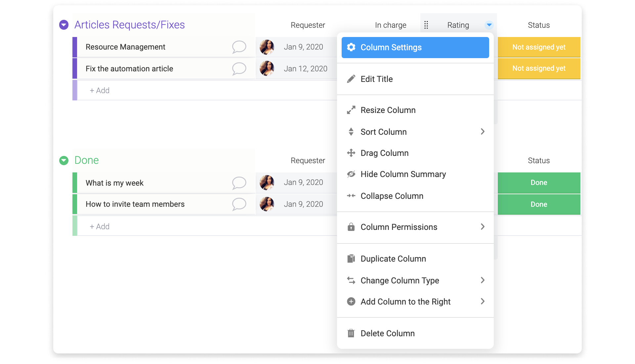Click the Status header in Articles Requests/Fixes group
The image size is (635, 364).
click(539, 25)
